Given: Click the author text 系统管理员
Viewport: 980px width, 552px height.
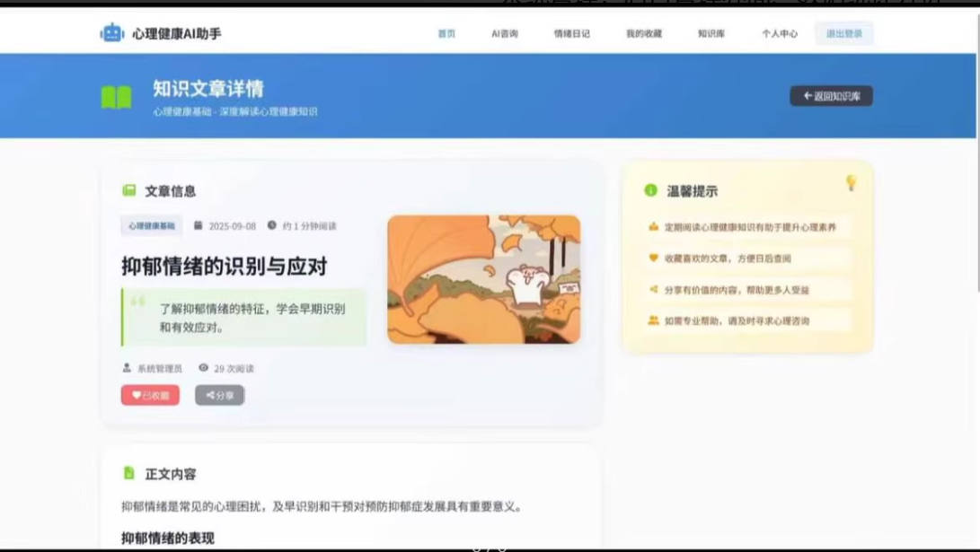Looking at the screenshot, I should point(160,368).
